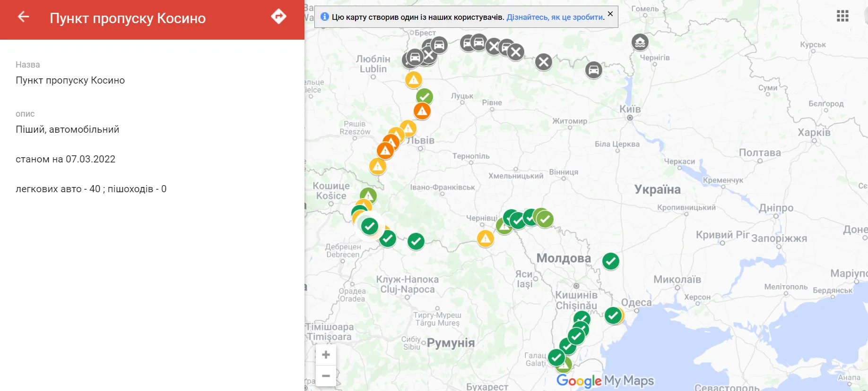Click the Молдова country label

coord(564,258)
